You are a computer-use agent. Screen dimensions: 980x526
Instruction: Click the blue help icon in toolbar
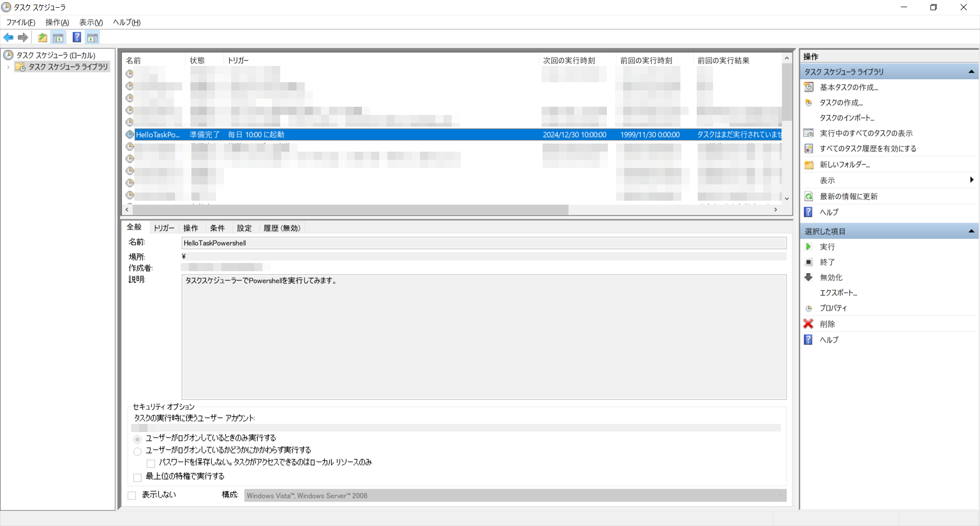[77, 37]
